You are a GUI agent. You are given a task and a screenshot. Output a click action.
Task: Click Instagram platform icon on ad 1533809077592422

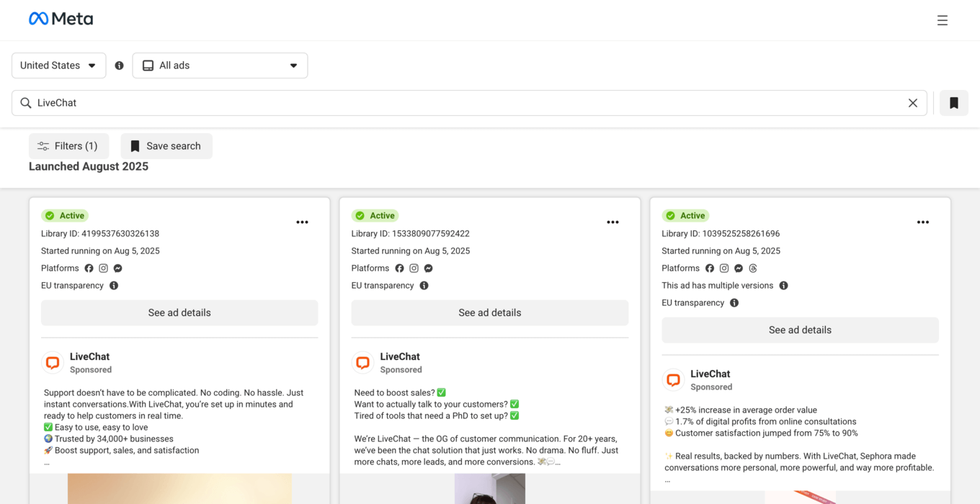pyautogui.click(x=414, y=269)
